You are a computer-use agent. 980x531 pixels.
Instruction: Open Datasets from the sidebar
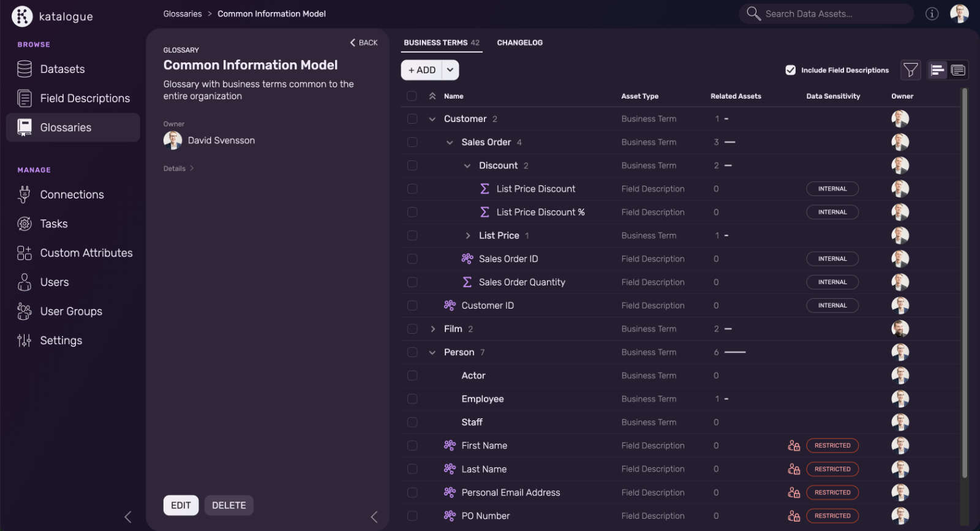[x=62, y=69]
